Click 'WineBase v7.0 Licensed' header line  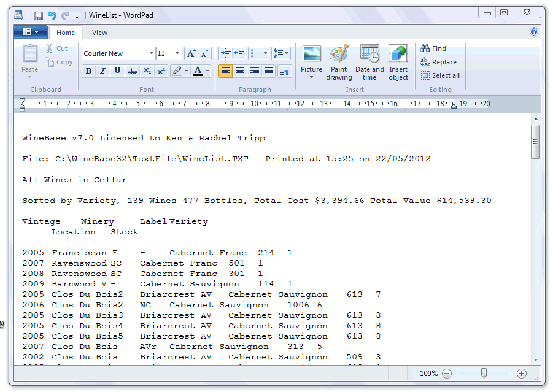pyautogui.click(x=143, y=138)
